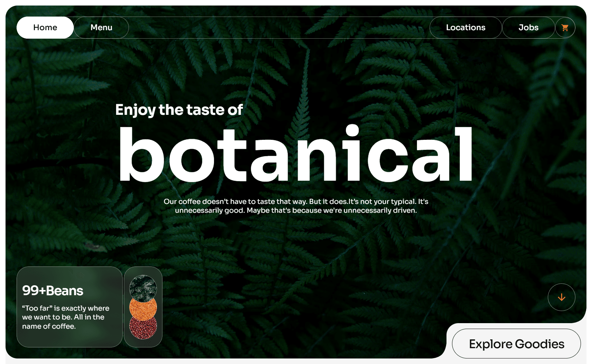Switch to the Menu tab
592x364 pixels.
(101, 27)
